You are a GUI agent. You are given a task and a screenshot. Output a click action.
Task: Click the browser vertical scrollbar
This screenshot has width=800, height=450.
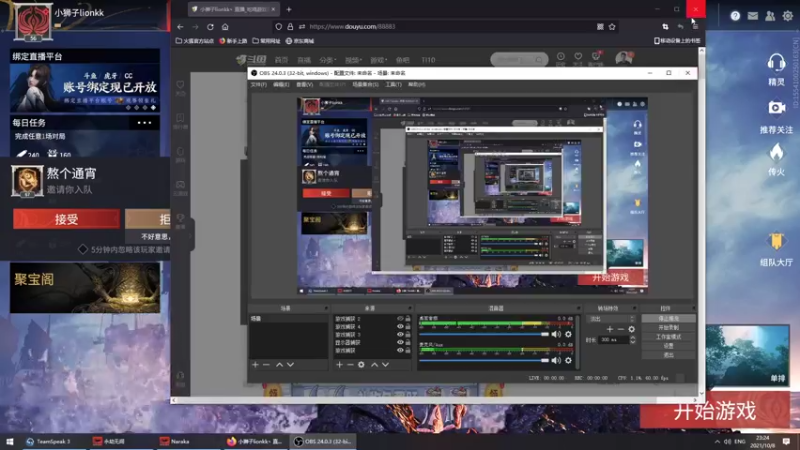702,222
